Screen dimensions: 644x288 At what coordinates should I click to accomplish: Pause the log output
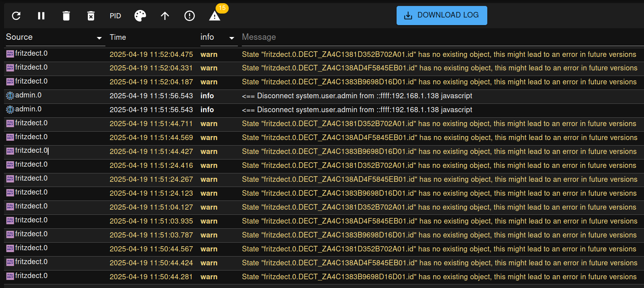point(41,16)
